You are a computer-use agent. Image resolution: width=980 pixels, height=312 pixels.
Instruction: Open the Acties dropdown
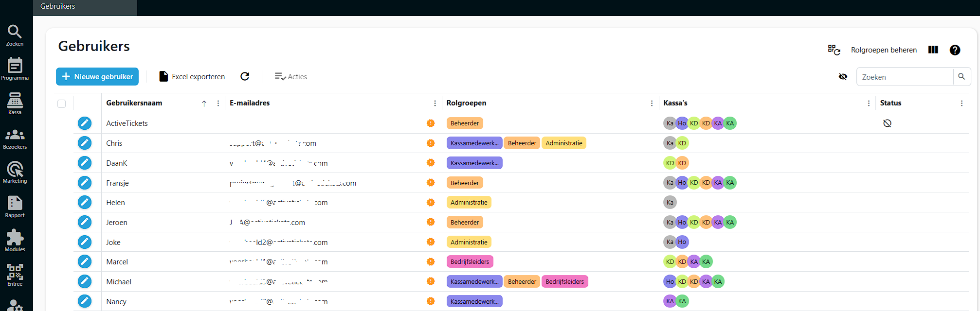pos(290,76)
